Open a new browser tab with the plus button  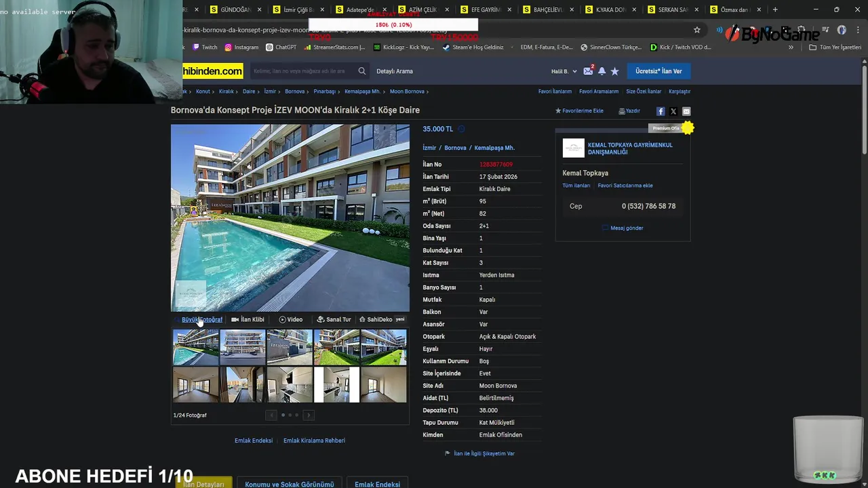point(775,9)
